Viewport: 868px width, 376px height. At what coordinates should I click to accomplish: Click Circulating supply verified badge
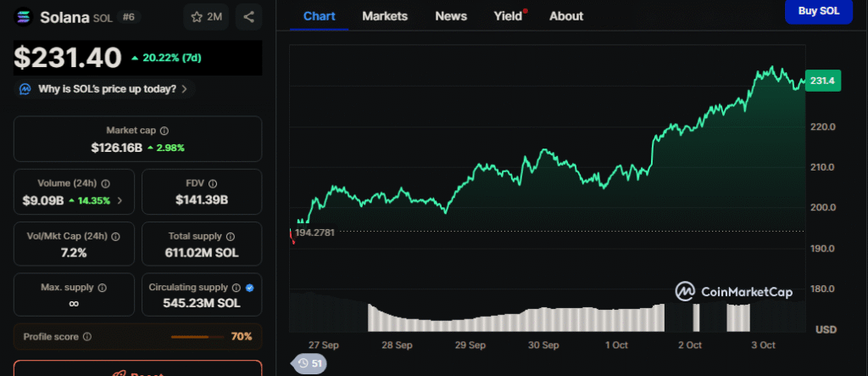coord(238,288)
